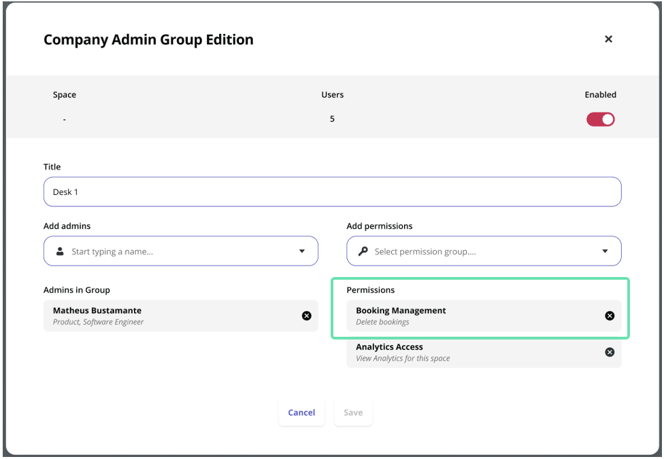Select the Analytics Access permission row
Viewport: 664px width, 459px height.
pyautogui.click(x=484, y=352)
